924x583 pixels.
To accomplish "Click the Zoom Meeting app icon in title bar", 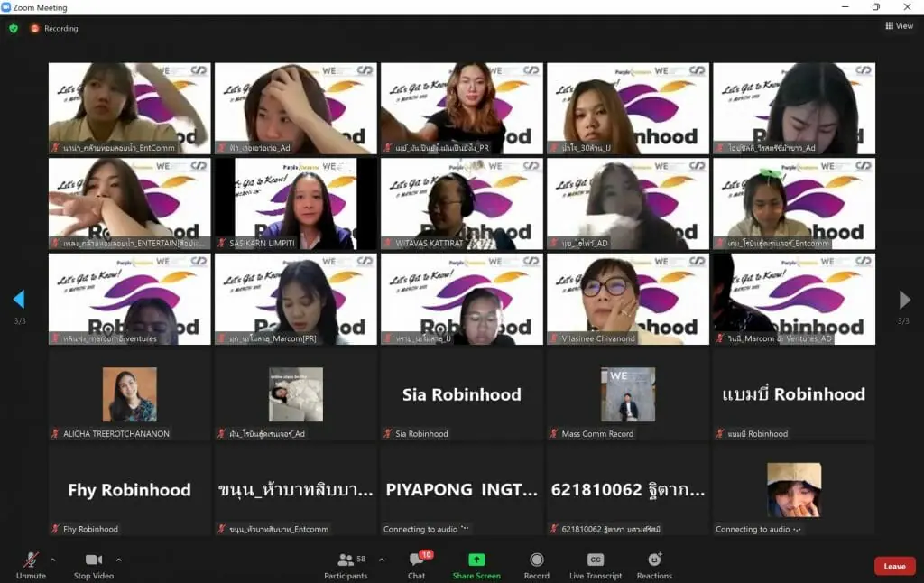I will [x=6, y=7].
